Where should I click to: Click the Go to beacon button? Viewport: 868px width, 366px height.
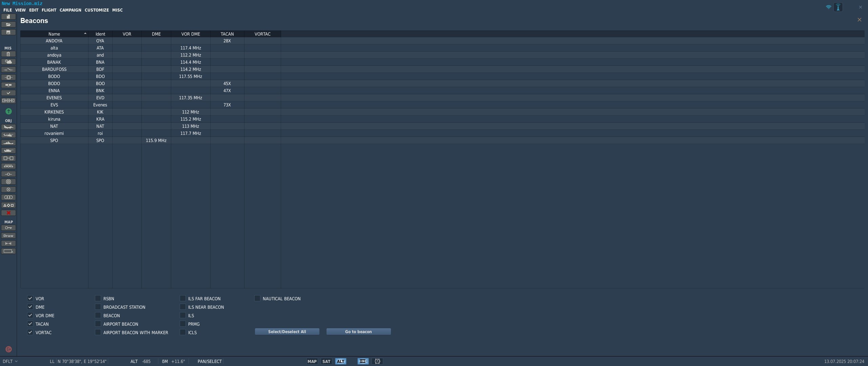tap(358, 331)
